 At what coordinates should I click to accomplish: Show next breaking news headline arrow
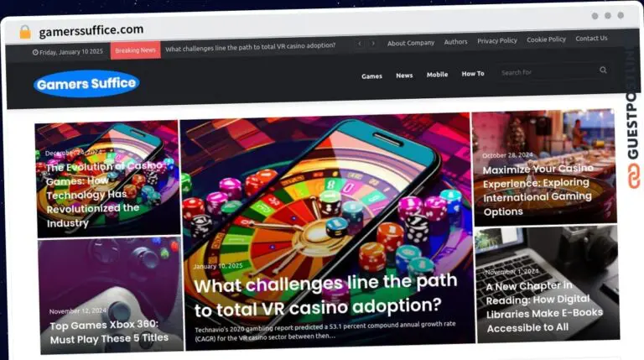(x=373, y=43)
